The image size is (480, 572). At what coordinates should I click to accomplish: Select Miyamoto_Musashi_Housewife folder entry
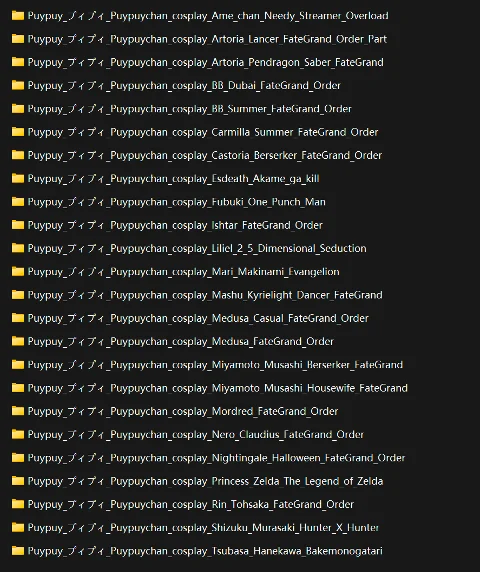tap(218, 388)
